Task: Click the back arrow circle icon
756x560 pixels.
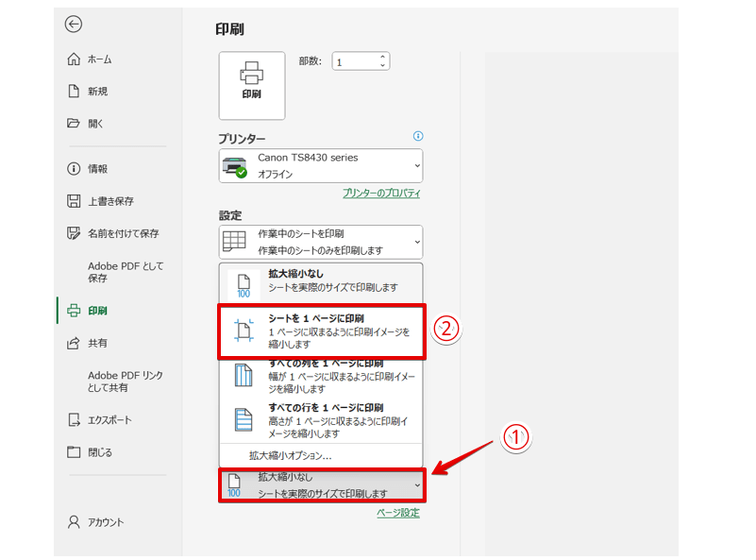Action: tap(74, 25)
